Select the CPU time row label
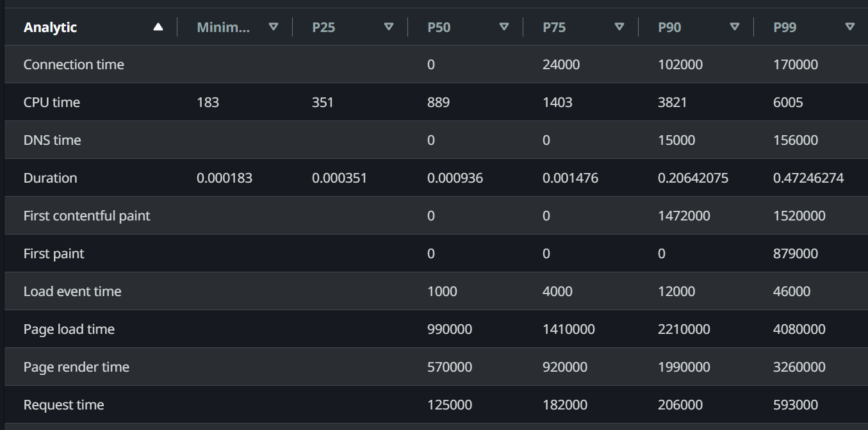The width and height of the screenshot is (868, 430). coord(52,103)
